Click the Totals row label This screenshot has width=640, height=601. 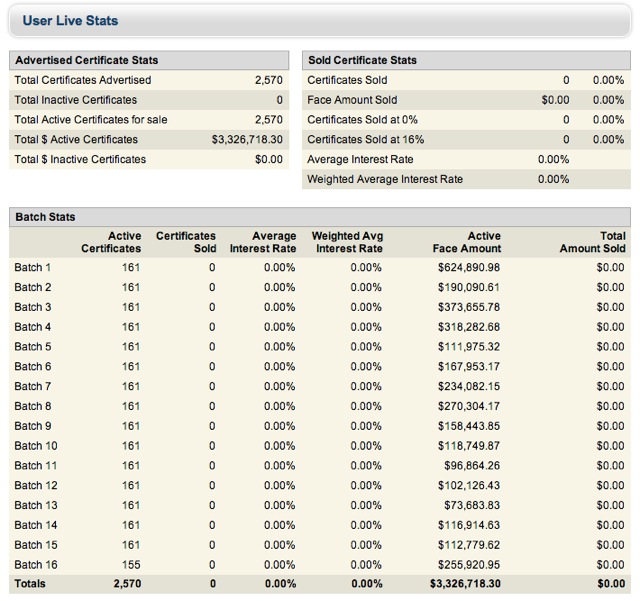(30, 584)
